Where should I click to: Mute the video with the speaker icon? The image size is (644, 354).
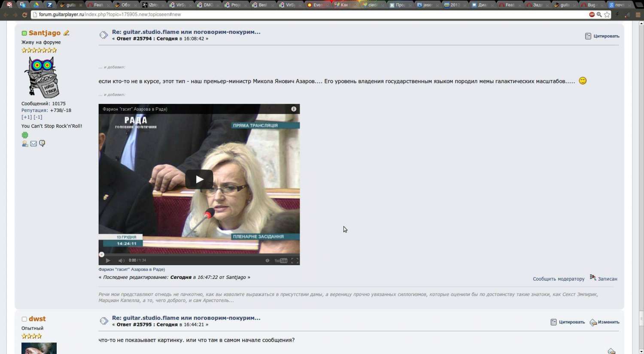click(122, 260)
